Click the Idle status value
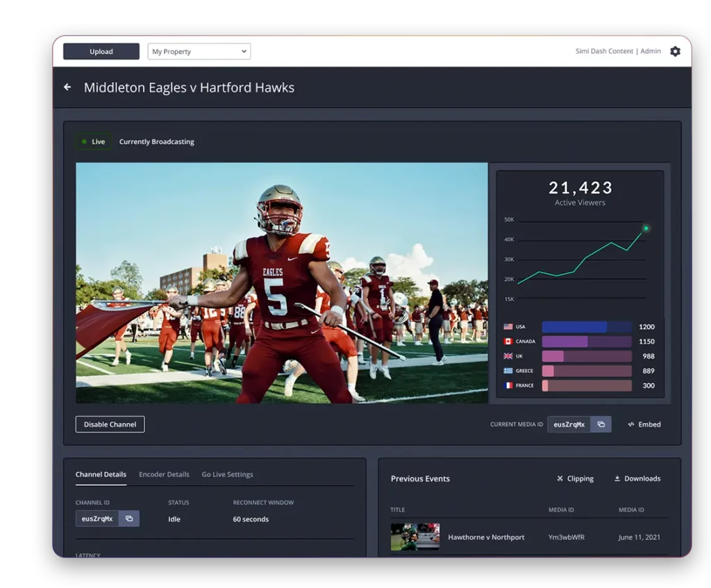 click(174, 519)
